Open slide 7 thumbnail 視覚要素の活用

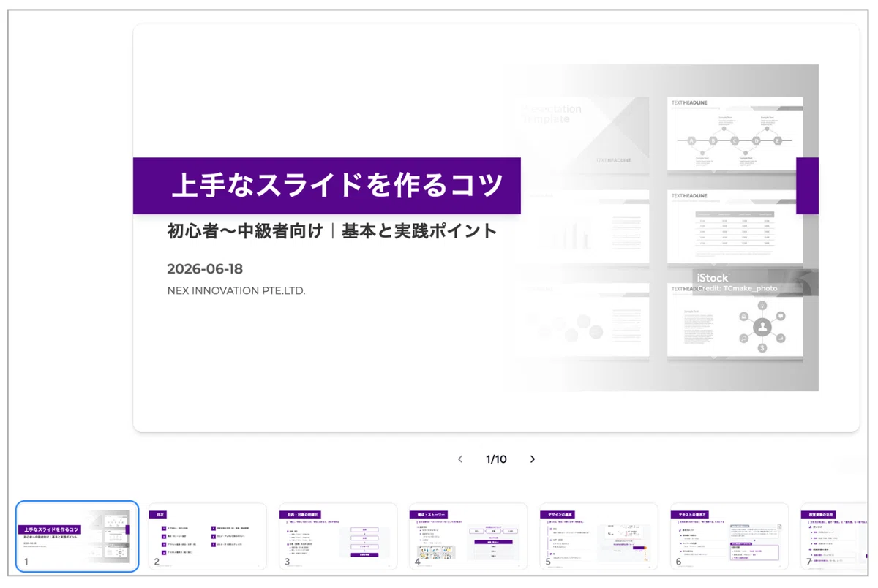click(x=834, y=536)
